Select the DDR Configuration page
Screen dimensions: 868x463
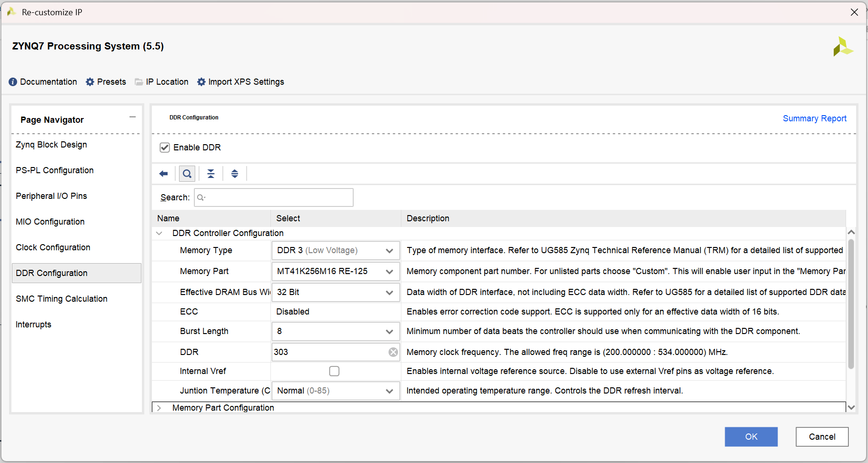pyautogui.click(x=76, y=273)
